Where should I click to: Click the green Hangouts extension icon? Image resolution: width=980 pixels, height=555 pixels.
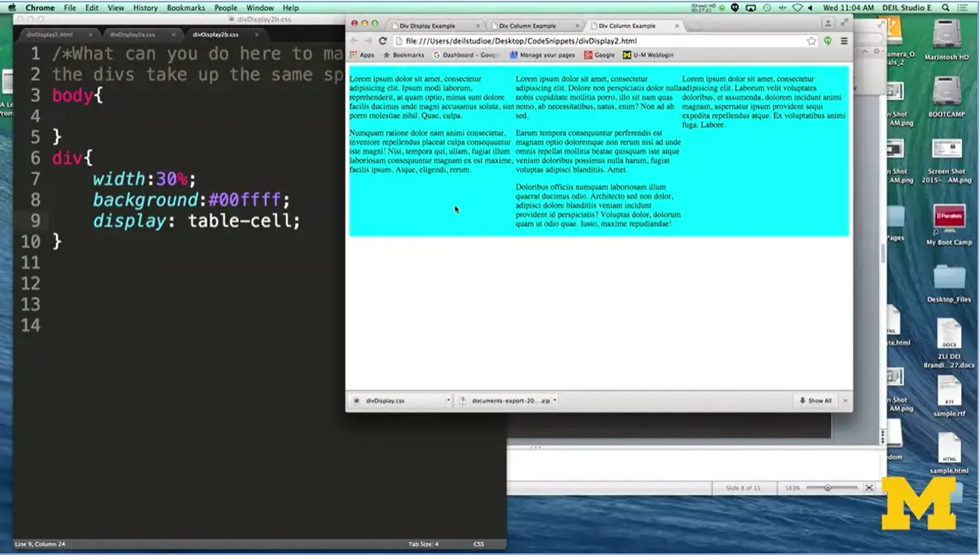[827, 40]
